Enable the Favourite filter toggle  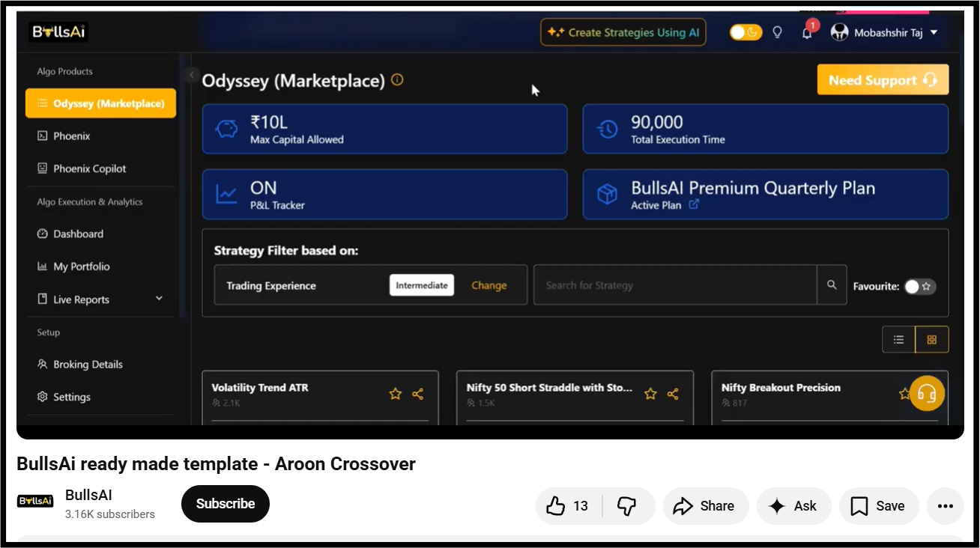click(920, 286)
